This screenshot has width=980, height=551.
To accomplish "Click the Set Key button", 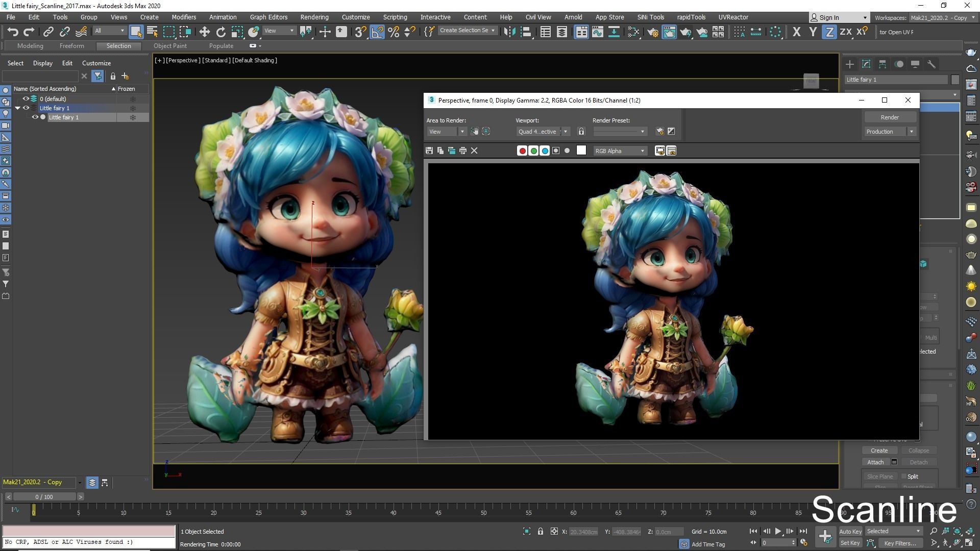I will 850,543.
